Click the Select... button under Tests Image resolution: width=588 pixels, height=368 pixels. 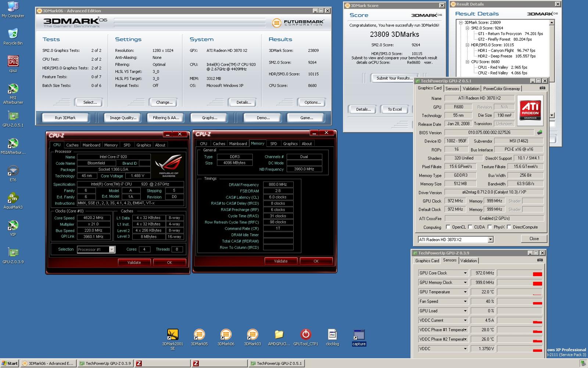pyautogui.click(x=88, y=102)
